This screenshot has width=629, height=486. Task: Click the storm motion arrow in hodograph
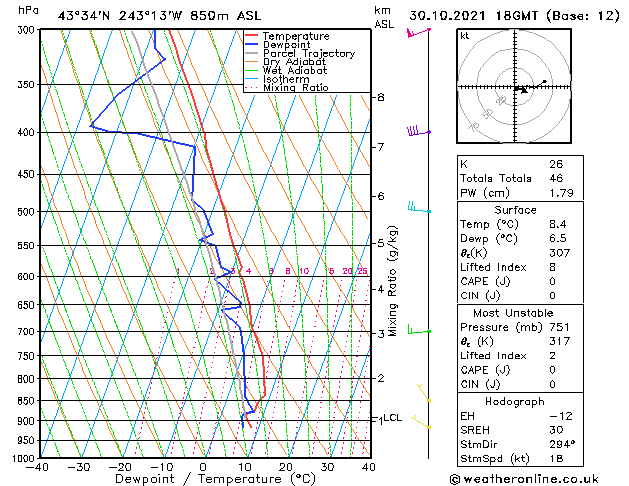[522, 90]
